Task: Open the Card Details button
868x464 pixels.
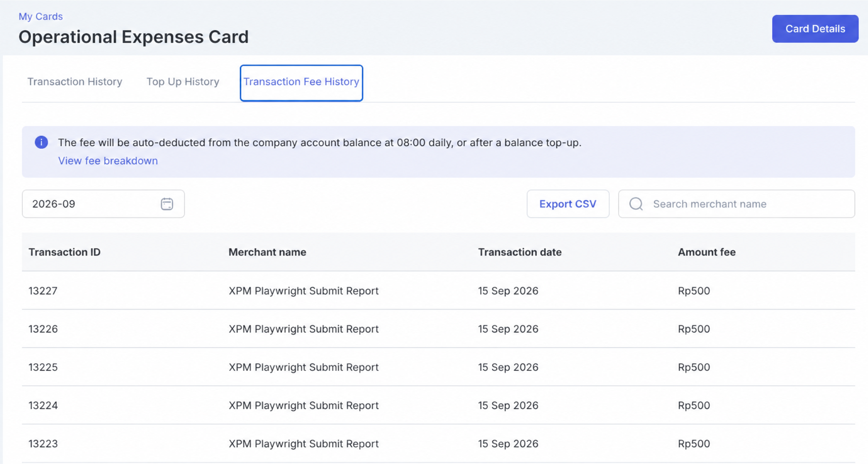Action: (815, 29)
